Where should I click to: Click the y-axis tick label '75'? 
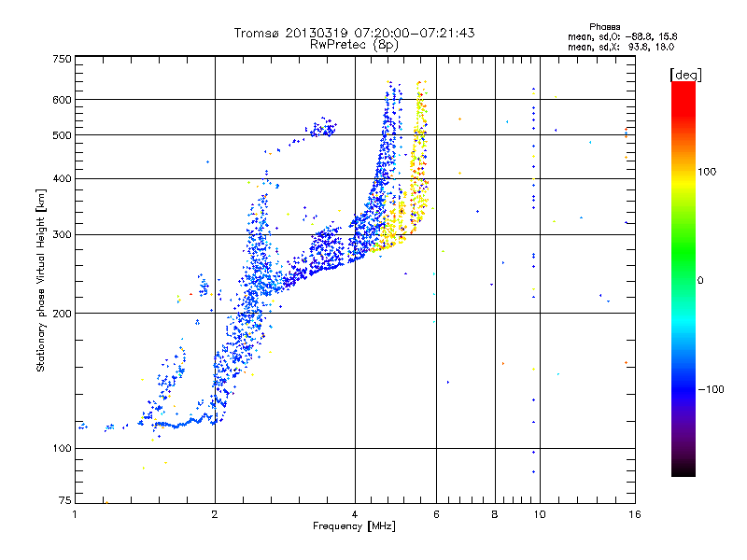tap(64, 500)
